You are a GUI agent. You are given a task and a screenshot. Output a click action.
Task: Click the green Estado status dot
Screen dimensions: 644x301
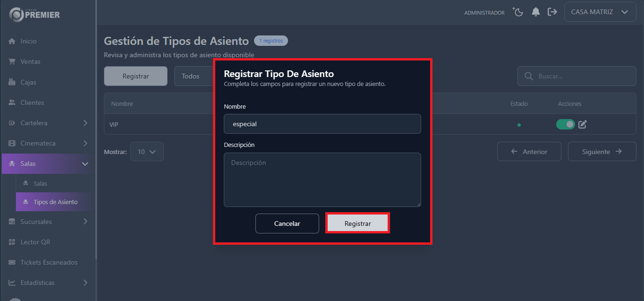519,124
